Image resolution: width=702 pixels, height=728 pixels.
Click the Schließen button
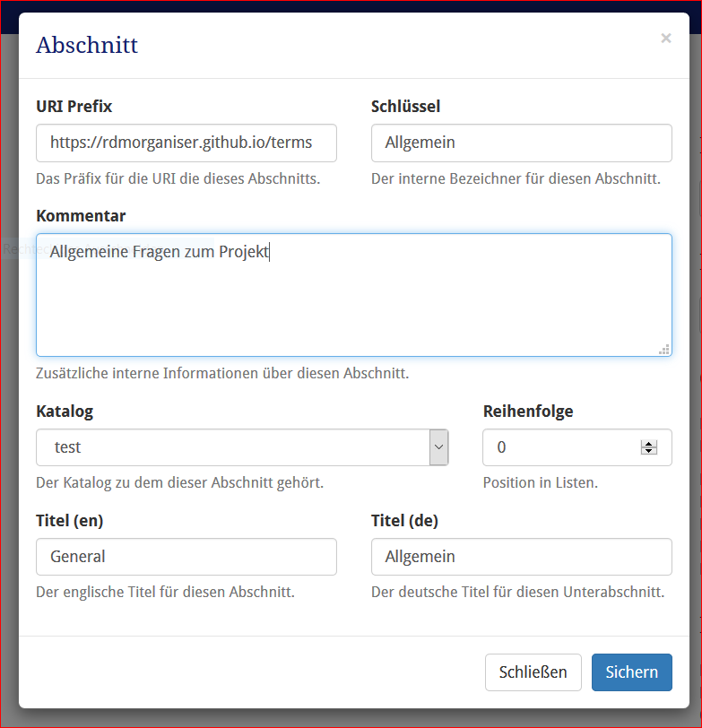[x=533, y=672]
